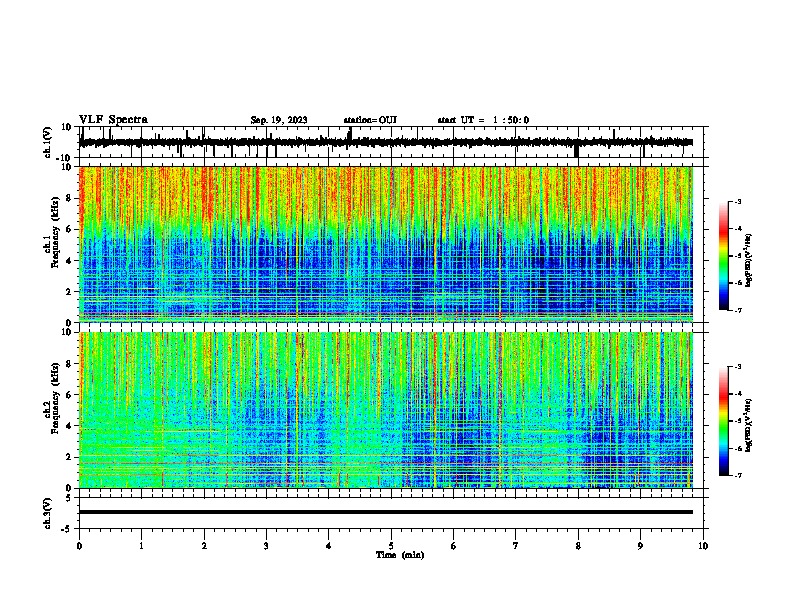Image resolution: width=792 pixels, height=612 pixels.
Task: Click the "-3" label on ch.2 colorbar
Action: click(737, 367)
